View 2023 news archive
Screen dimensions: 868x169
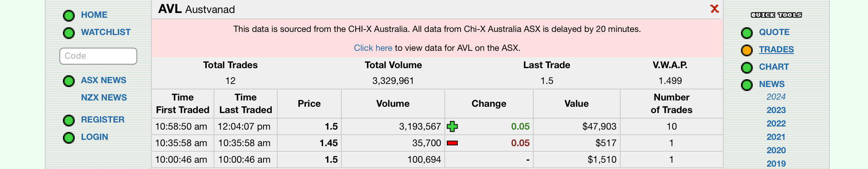(776, 110)
